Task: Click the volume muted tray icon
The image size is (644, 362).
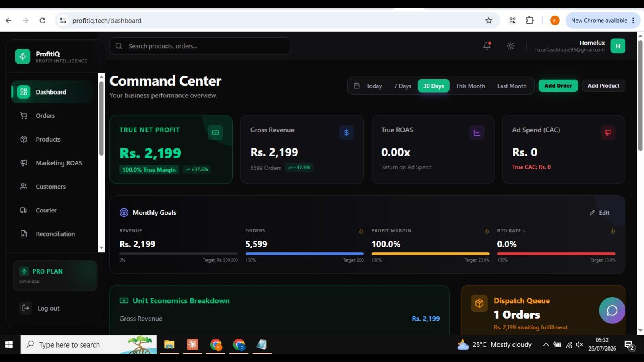Action: [x=580, y=345]
